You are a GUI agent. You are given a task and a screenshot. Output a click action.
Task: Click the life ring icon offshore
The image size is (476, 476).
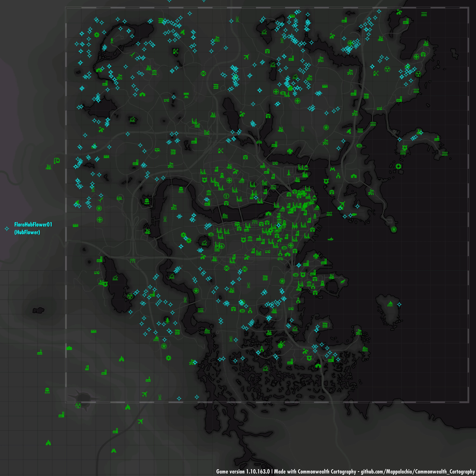[x=398, y=166]
